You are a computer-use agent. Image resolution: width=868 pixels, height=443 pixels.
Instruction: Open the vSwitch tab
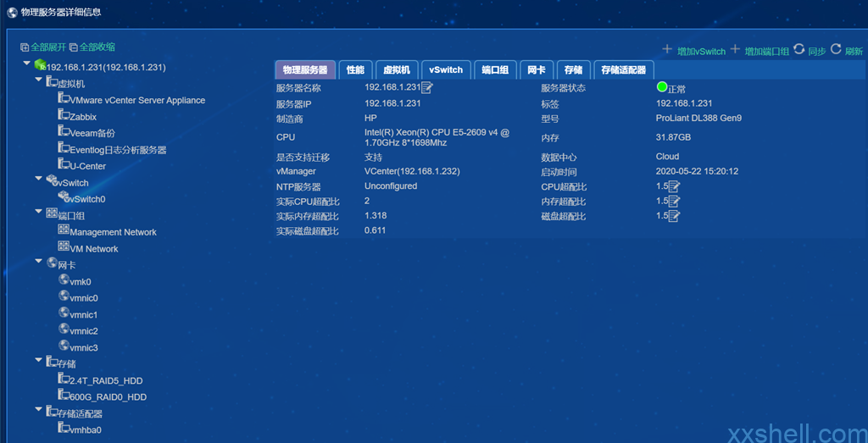[446, 70]
